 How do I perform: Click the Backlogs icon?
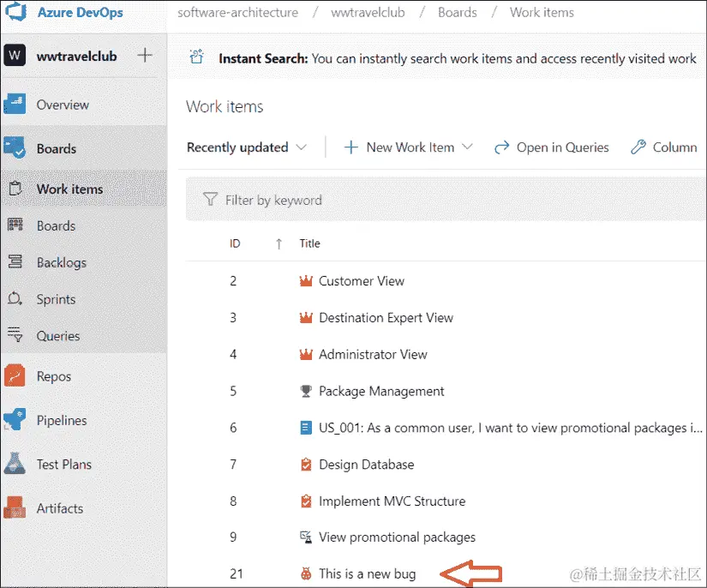coord(15,261)
